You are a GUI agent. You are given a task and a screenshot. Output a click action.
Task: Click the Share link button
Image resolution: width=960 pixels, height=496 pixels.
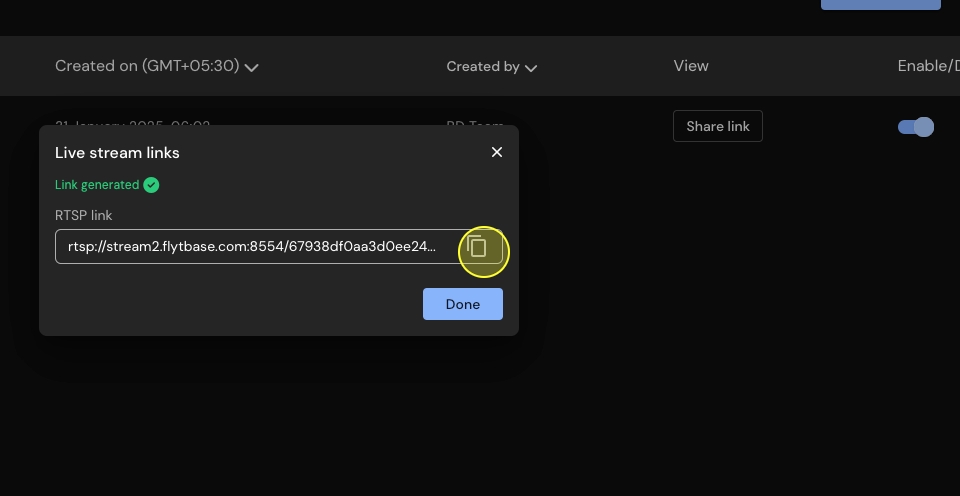point(717,126)
